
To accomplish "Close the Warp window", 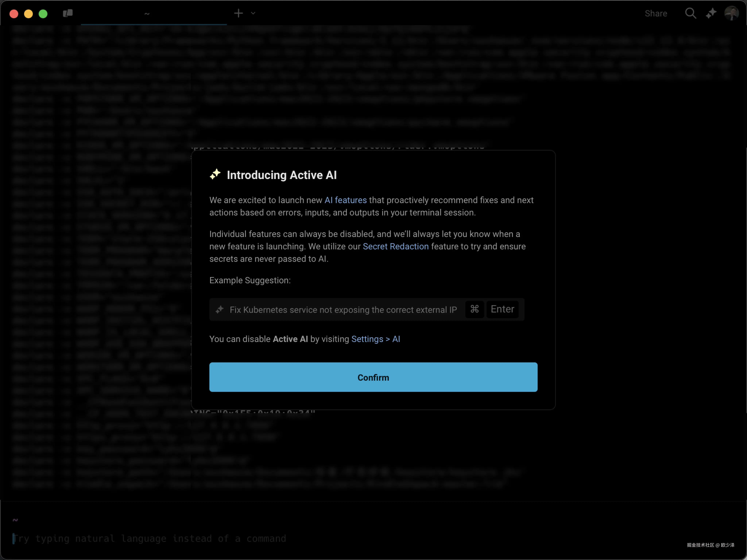I will tap(14, 14).
